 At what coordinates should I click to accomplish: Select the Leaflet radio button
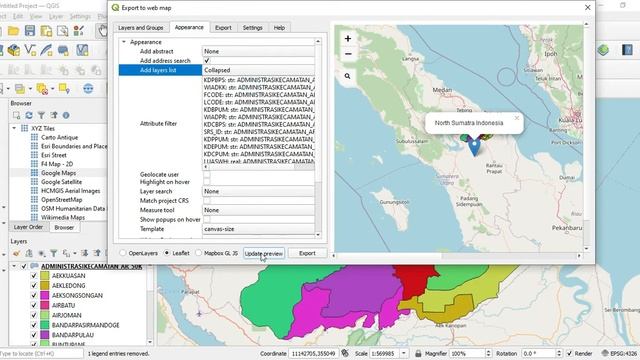pos(167,253)
